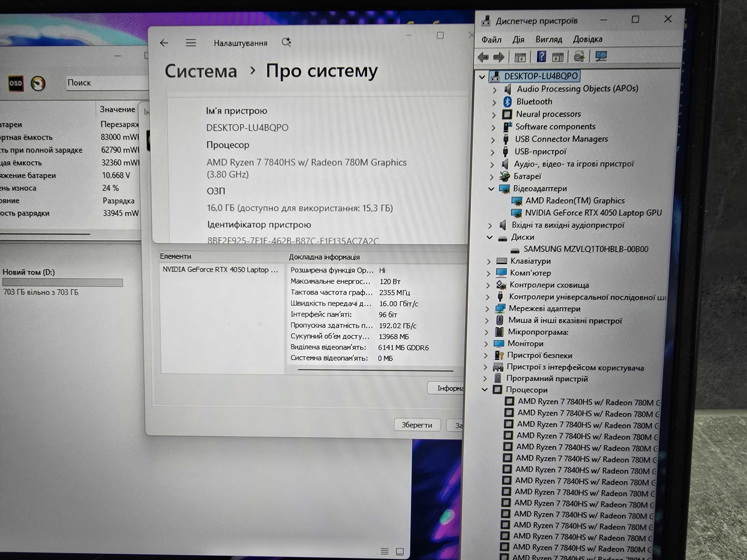The height and width of the screenshot is (560, 747).
Task: Open Вигляд menu in Device Manager
Action: 549,40
